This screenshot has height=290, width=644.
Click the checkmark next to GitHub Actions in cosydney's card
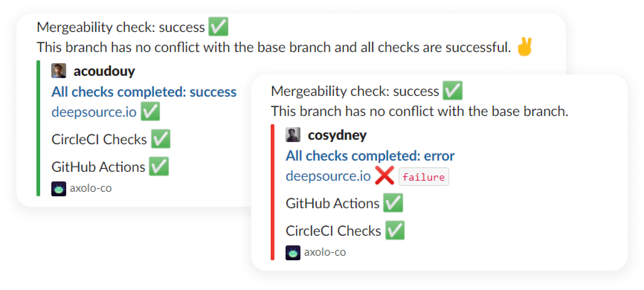(393, 203)
